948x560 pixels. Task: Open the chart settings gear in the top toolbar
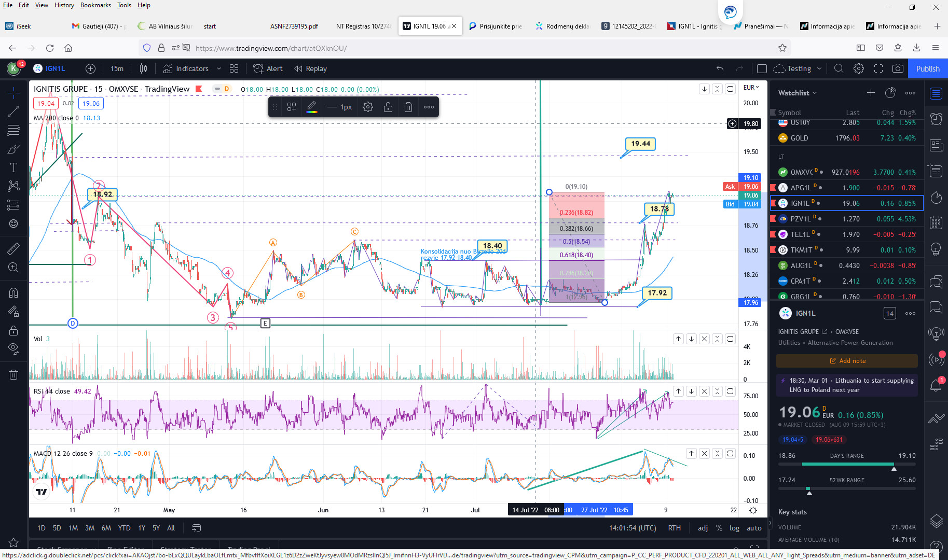click(x=859, y=68)
